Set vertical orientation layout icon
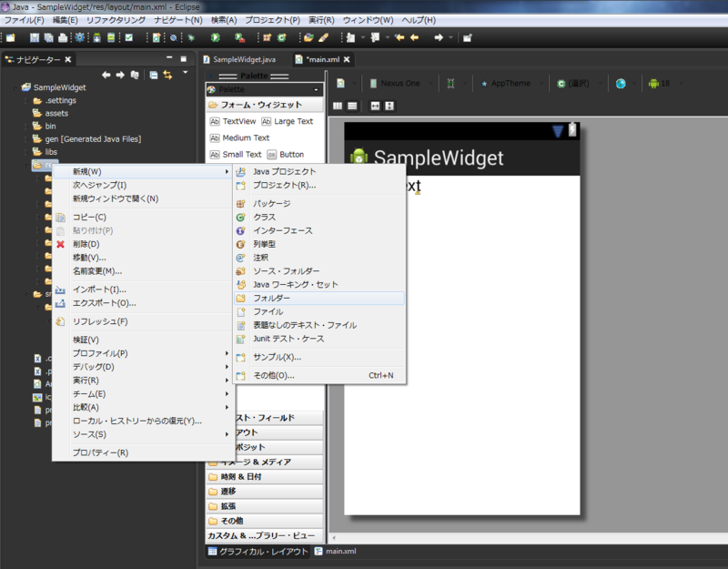728x569 pixels. click(x=352, y=106)
